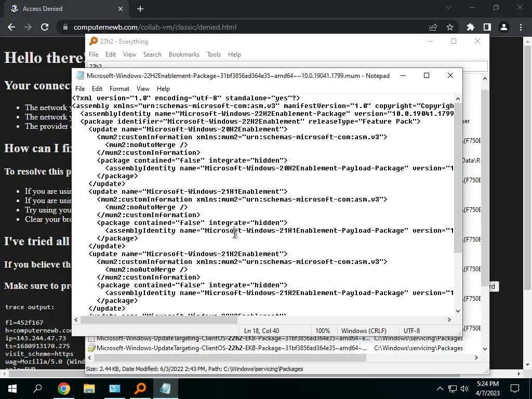Open Everything's Edit menu
The image size is (532, 399).
point(111,54)
